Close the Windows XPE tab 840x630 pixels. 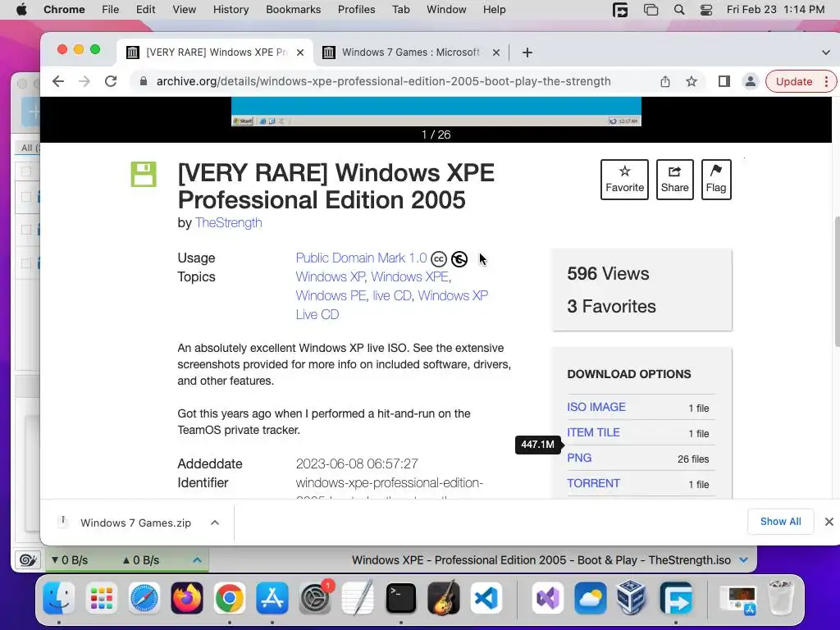[x=300, y=52]
